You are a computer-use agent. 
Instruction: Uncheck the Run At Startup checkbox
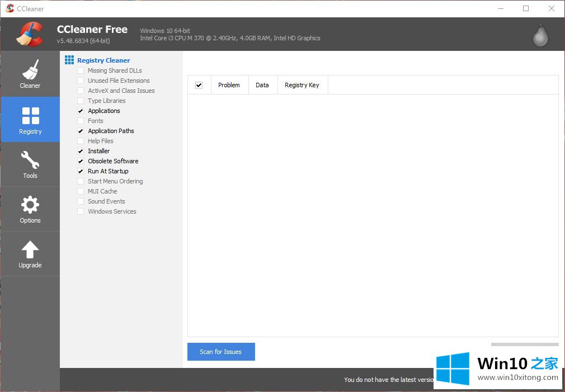[x=81, y=172]
